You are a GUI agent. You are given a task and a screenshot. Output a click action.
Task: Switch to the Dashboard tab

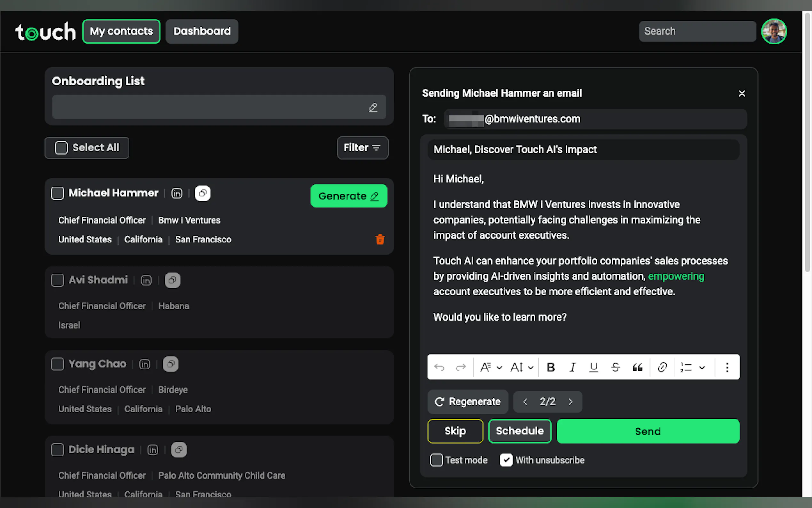pyautogui.click(x=202, y=31)
